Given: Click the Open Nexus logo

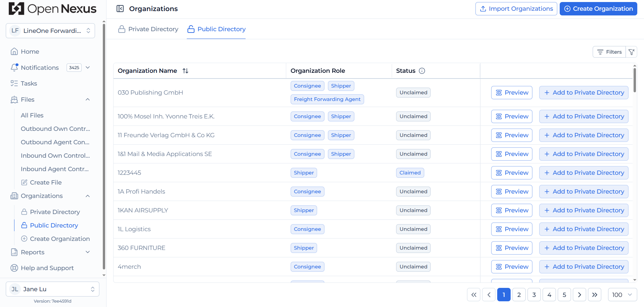Looking at the screenshot, I should [x=52, y=9].
